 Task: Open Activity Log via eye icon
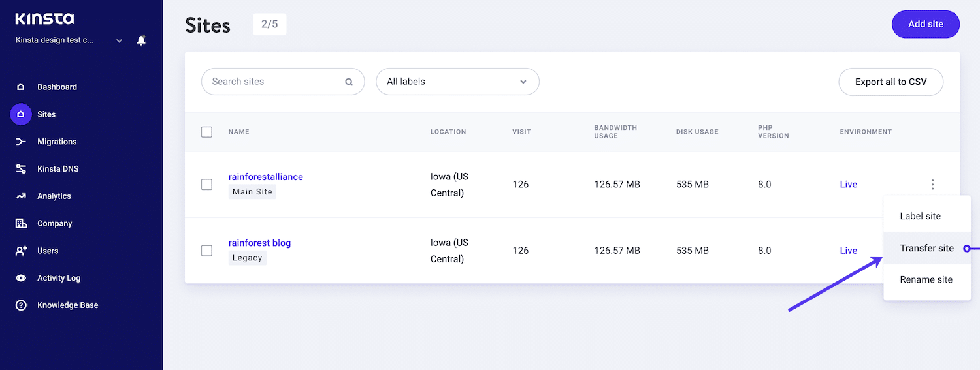[x=21, y=278]
